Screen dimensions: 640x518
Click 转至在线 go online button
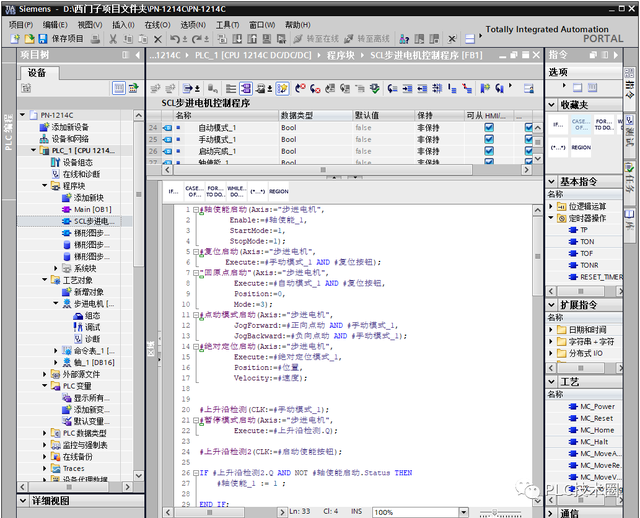[x=316, y=39]
